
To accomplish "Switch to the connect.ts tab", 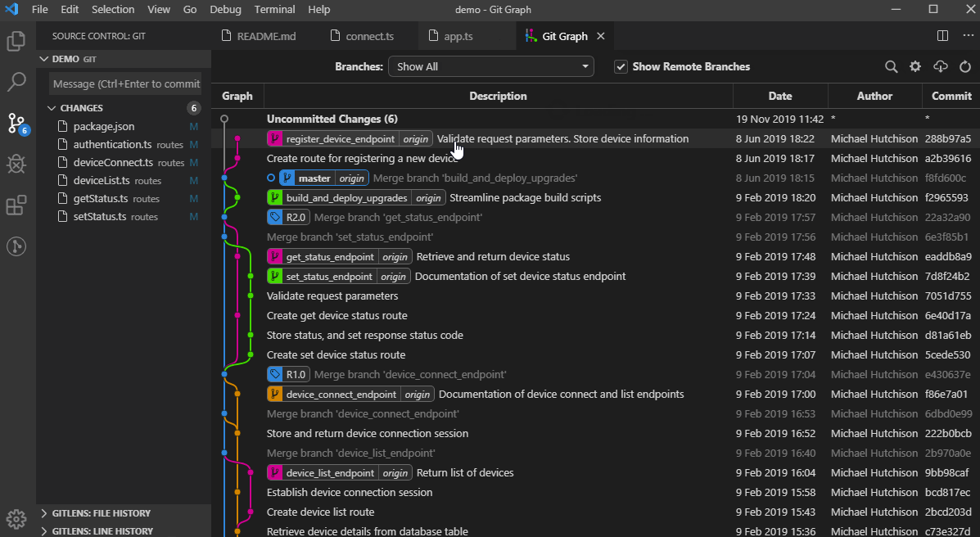I will [x=369, y=36].
